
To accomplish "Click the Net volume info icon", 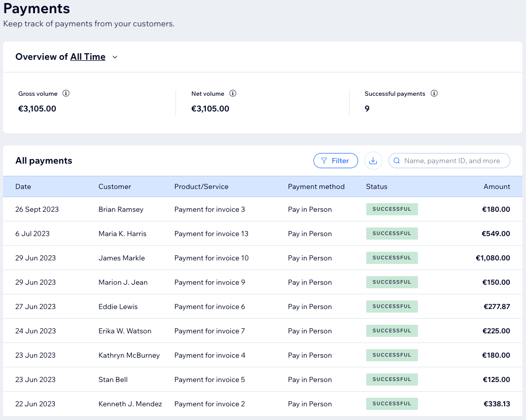I will pyautogui.click(x=233, y=94).
